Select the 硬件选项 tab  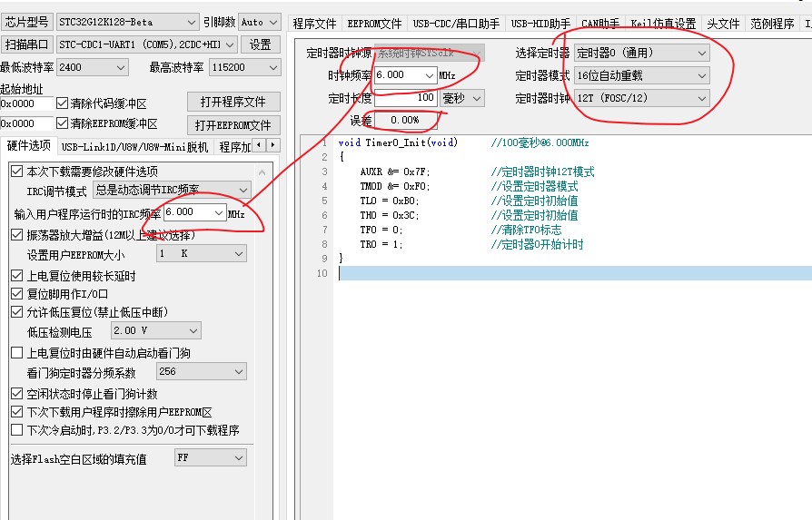28,146
